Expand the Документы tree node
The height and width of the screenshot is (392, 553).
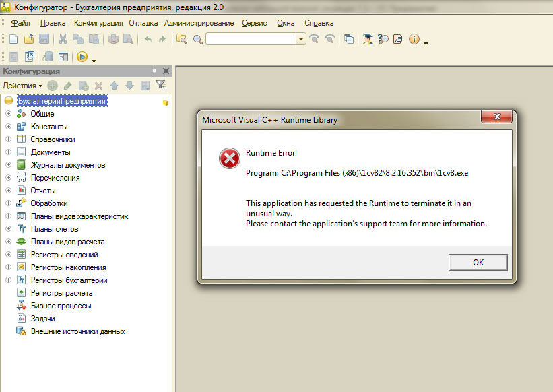(x=9, y=152)
